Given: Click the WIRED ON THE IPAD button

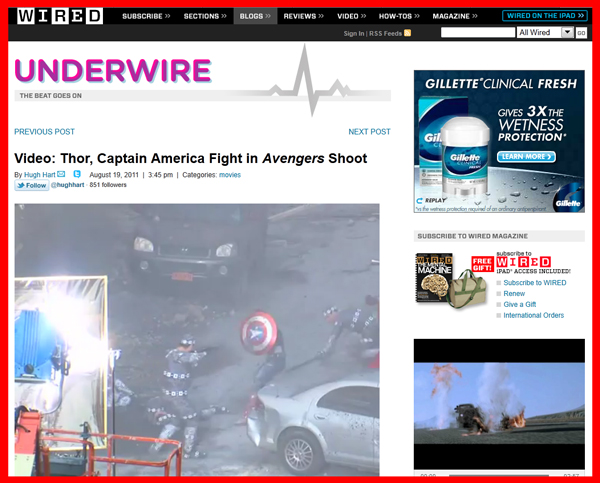Looking at the screenshot, I should [545, 16].
